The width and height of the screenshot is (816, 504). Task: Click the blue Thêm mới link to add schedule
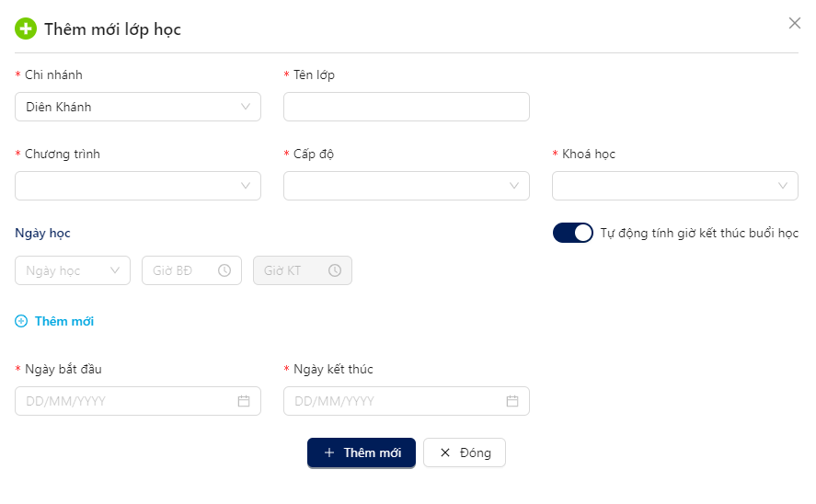[x=64, y=321]
